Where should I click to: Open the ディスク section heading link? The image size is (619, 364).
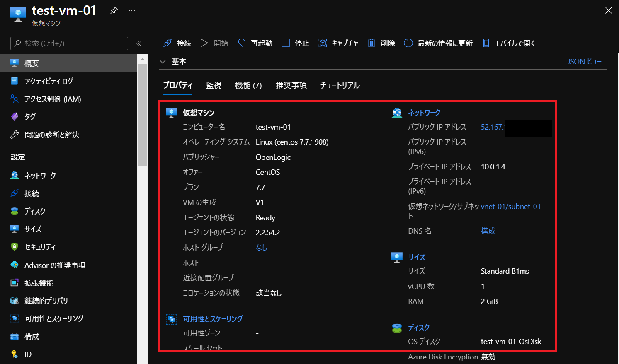[x=419, y=328]
